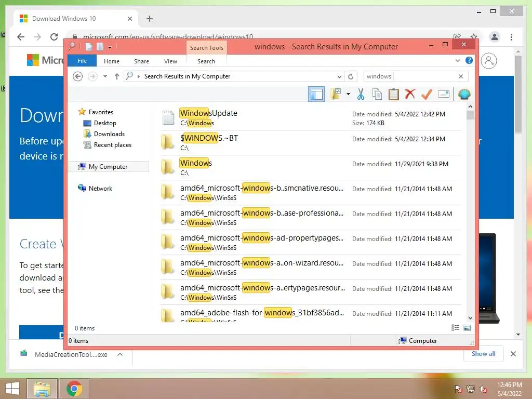Click Search Results in My Computer address
The width and height of the screenshot is (532, 399).
click(x=187, y=76)
